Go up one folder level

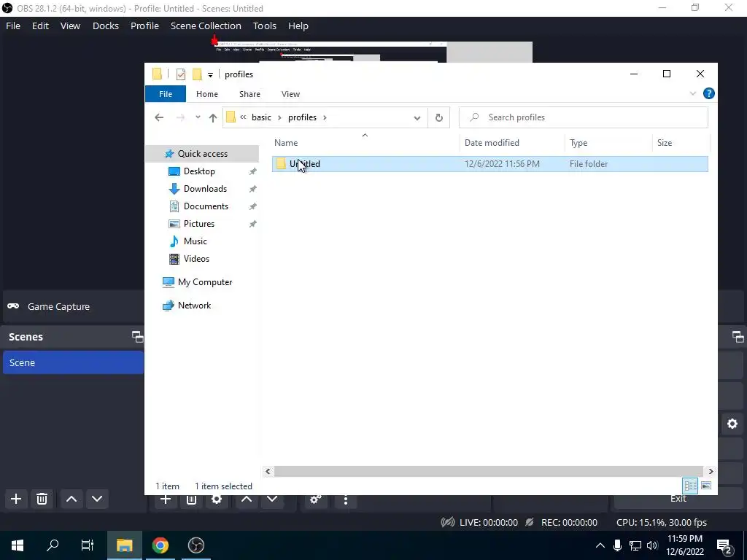pos(213,117)
